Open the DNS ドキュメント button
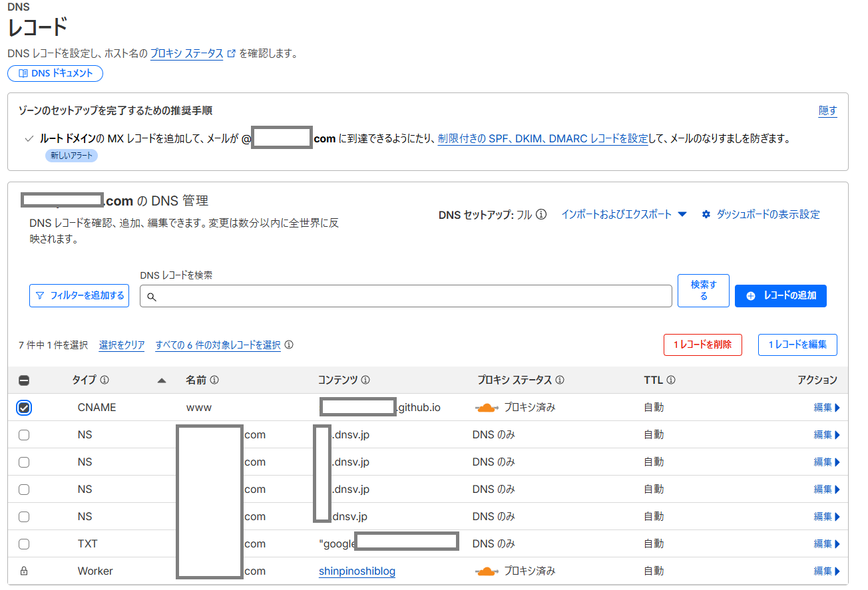The height and width of the screenshot is (590, 868). pyautogui.click(x=55, y=73)
